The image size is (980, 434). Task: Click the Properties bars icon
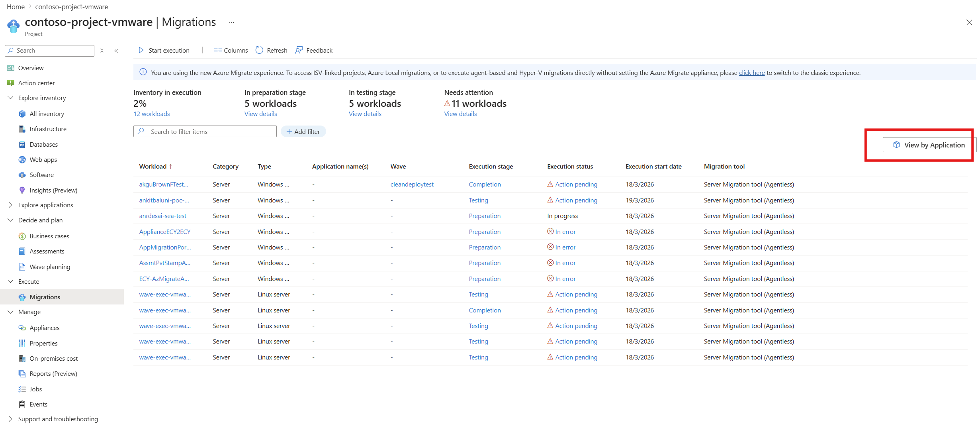pos(22,344)
